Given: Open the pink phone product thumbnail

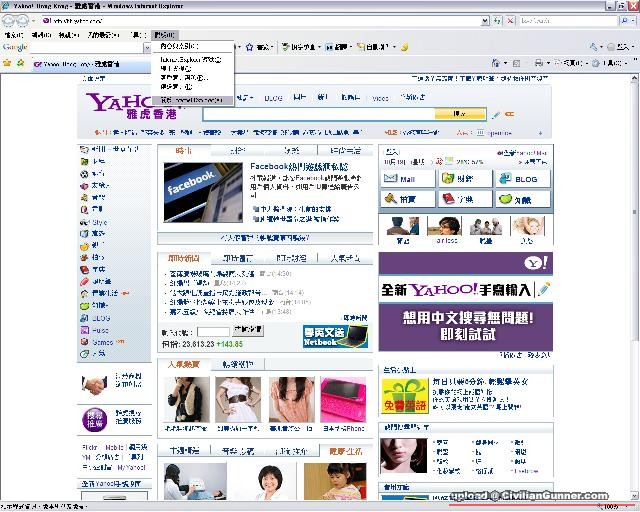Looking at the screenshot, I should coord(343,399).
